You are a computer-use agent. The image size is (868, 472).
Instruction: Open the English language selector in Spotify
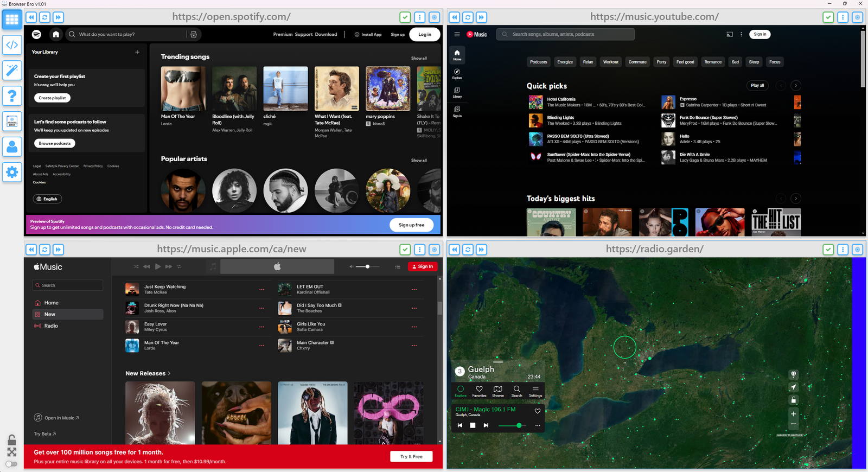(x=48, y=199)
